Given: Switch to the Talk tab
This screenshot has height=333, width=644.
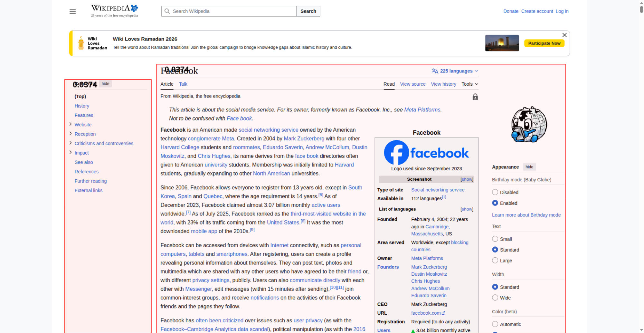Looking at the screenshot, I should point(183,84).
